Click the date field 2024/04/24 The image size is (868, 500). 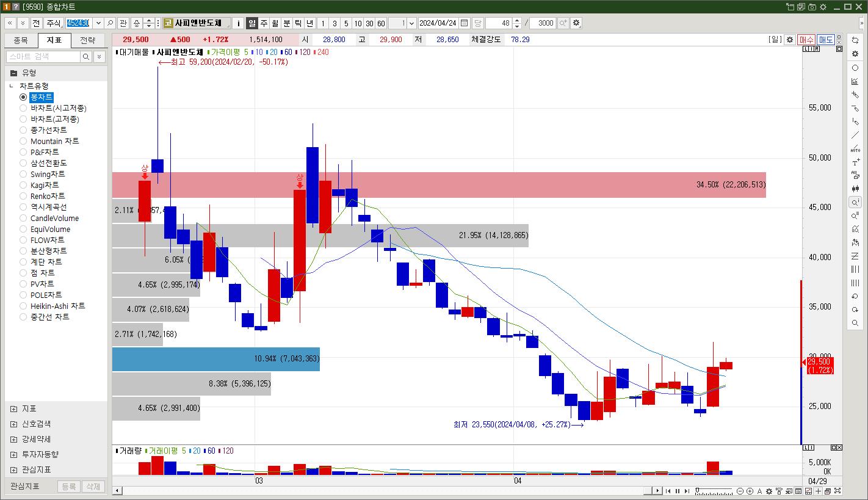(438, 23)
